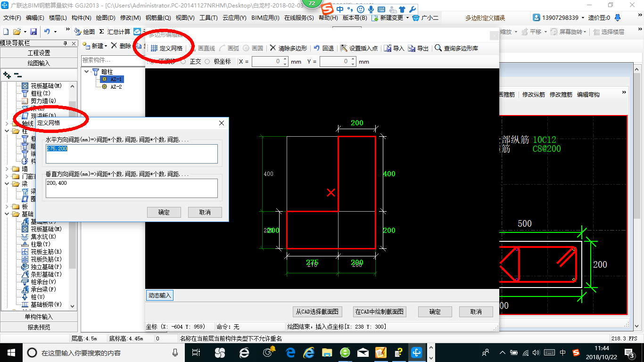Click the new file icon in main toolbar
This screenshot has height=362, width=644.
[x=6, y=32]
